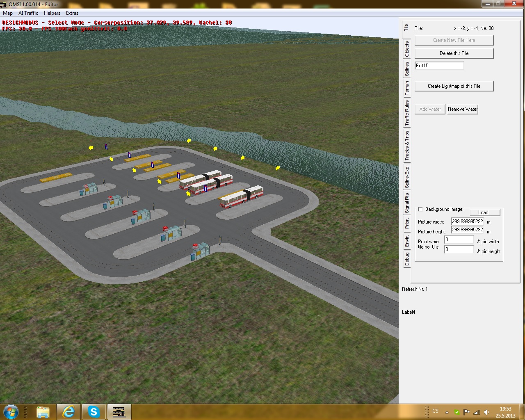Click the network signal tray icon

click(x=477, y=412)
